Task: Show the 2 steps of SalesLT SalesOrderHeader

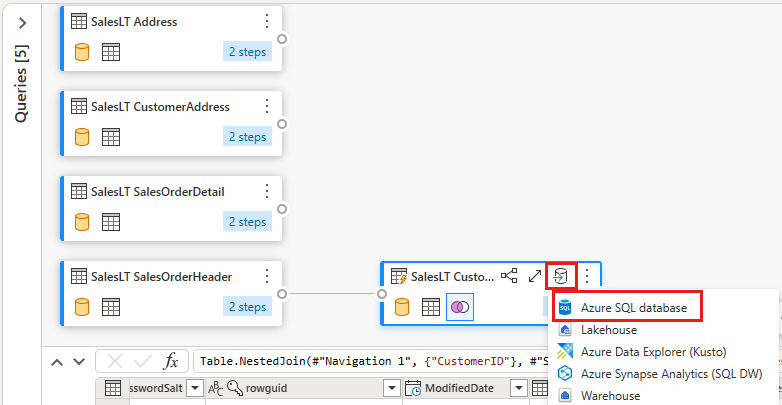Action: pos(247,306)
